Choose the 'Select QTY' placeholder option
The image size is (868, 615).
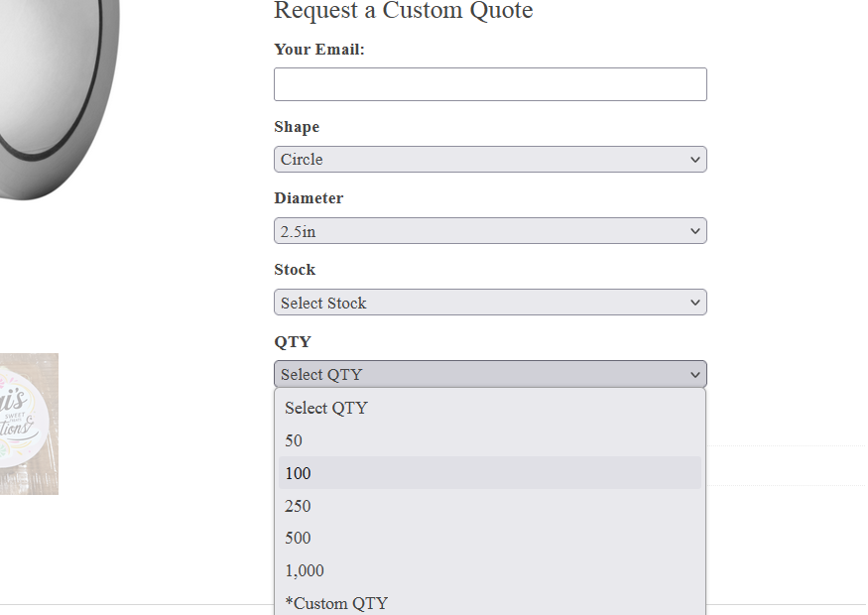pyautogui.click(x=326, y=408)
